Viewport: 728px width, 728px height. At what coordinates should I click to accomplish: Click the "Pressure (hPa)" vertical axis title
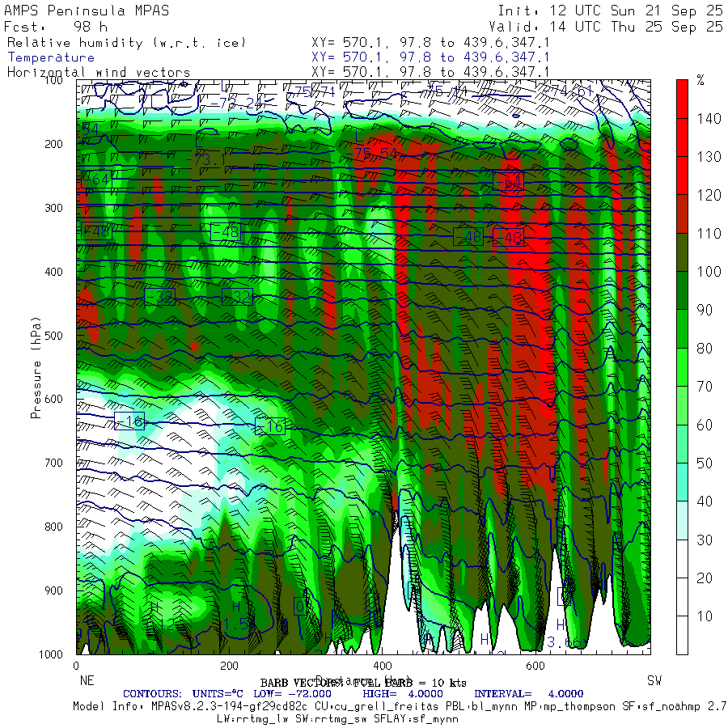(x=36, y=367)
